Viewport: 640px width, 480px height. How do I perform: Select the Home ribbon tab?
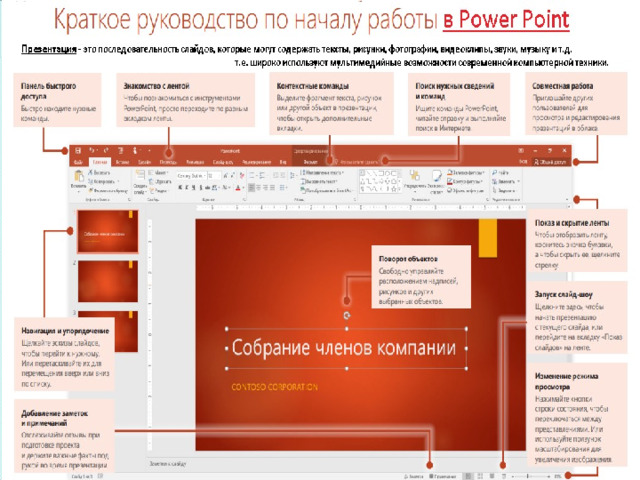click(100, 162)
